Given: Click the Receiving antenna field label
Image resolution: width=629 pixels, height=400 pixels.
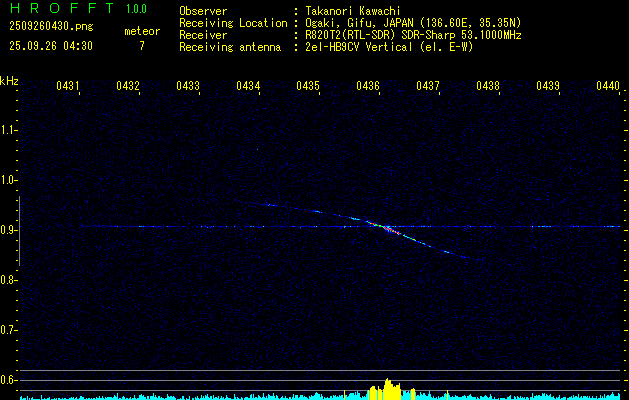Looking at the screenshot, I should [230, 47].
